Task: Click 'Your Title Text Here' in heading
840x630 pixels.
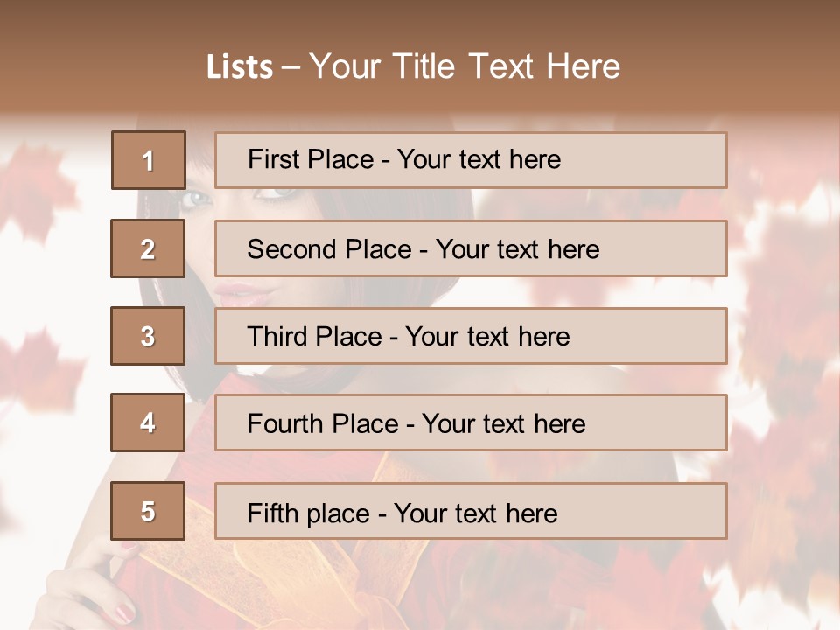Action: click(x=465, y=66)
